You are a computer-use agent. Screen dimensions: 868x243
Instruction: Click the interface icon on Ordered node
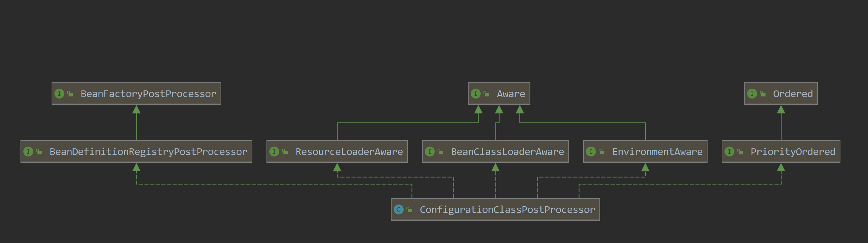point(752,94)
